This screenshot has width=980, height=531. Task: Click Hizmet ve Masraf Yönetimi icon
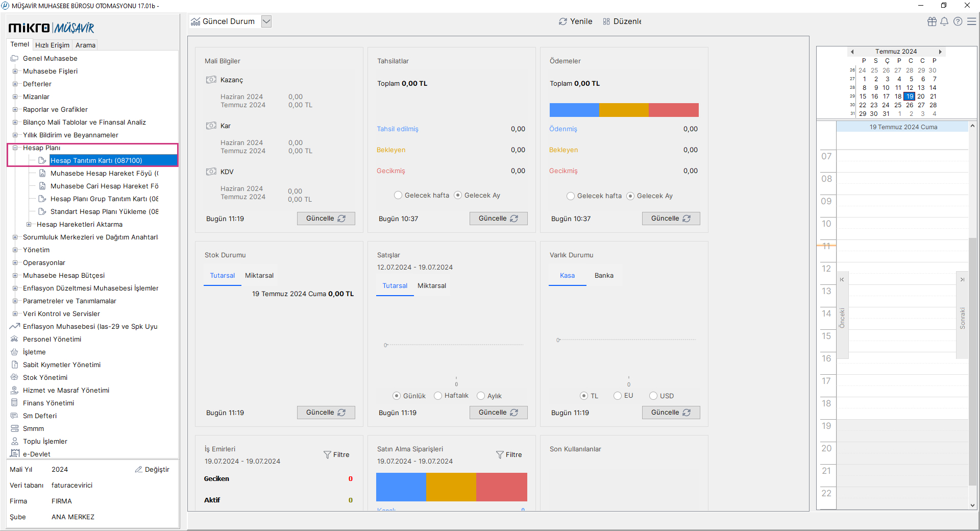click(14, 390)
